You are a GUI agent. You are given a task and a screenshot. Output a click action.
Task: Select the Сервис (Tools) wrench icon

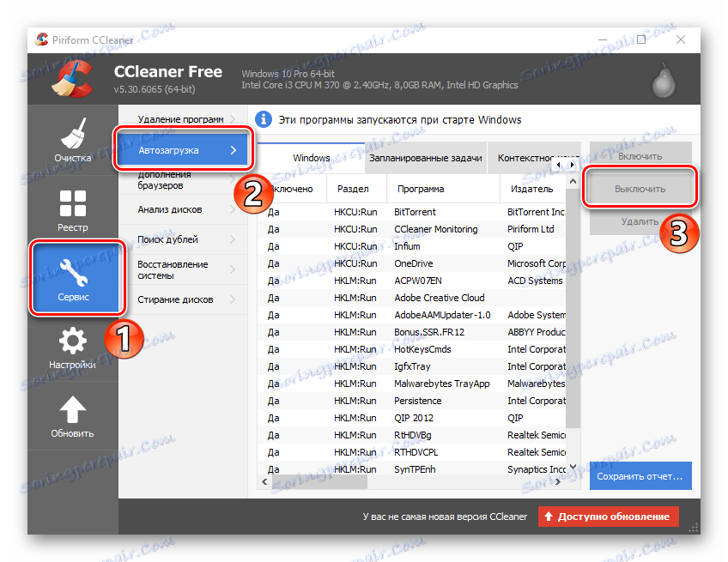point(73,271)
